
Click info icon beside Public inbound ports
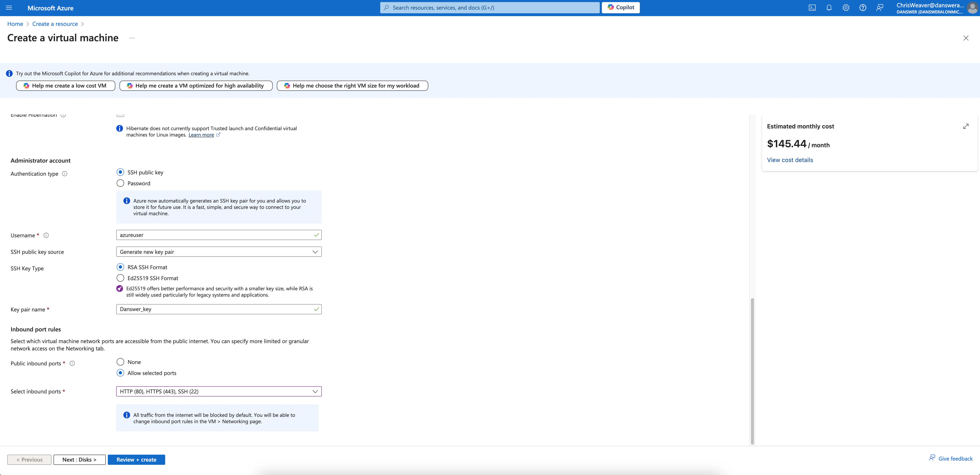(x=72, y=363)
